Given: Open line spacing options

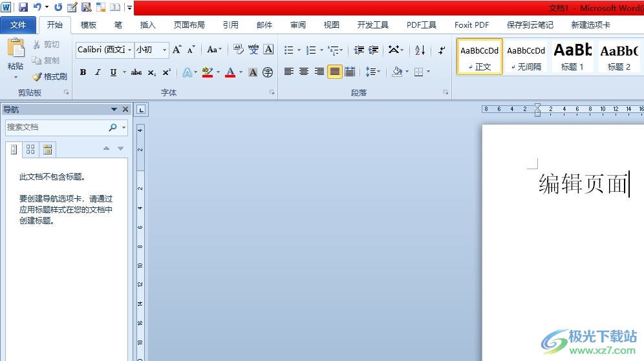Looking at the screenshot, I should click(x=372, y=72).
